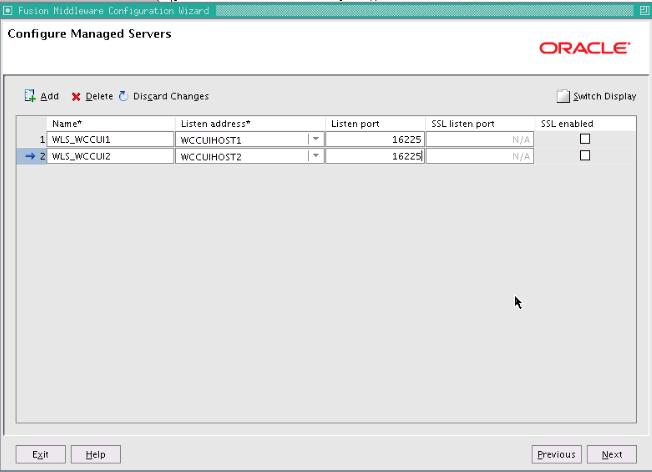Click the Switch Display icon

[563, 96]
